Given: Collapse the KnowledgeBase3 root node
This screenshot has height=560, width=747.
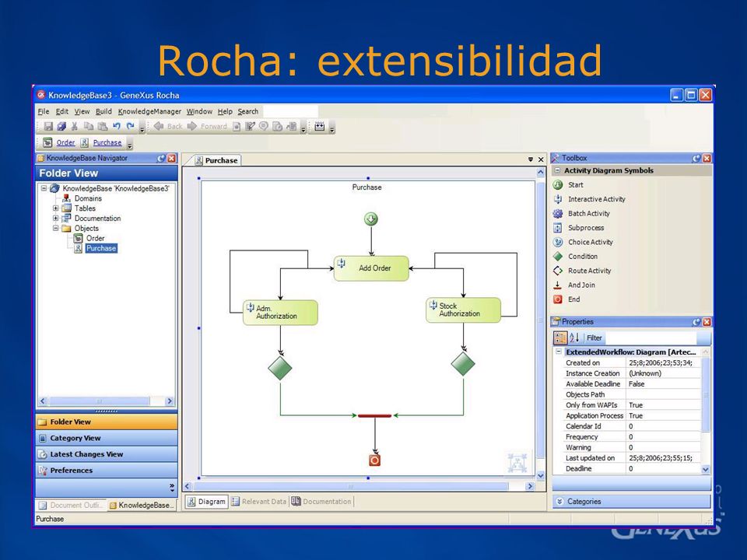Looking at the screenshot, I should click(44, 188).
